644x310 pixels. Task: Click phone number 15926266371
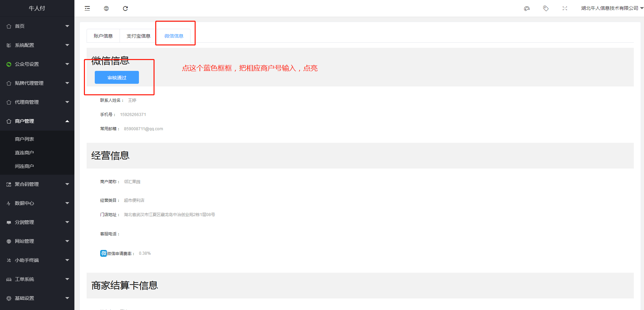(x=133, y=115)
